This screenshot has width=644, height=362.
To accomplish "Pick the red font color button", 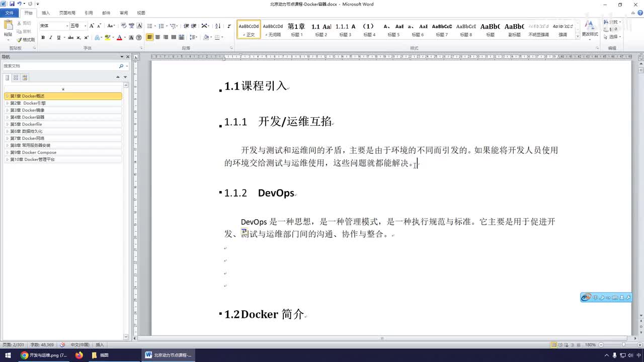I will click(119, 37).
